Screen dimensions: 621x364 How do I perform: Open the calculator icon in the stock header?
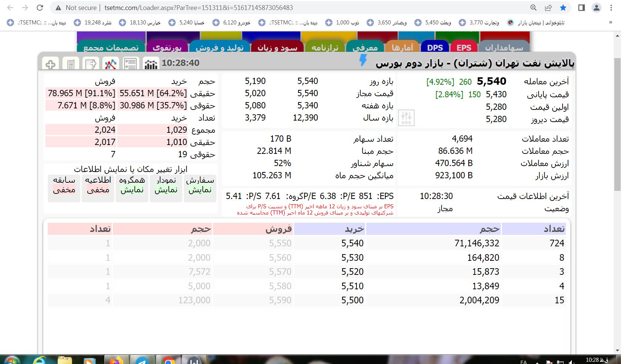(x=71, y=64)
